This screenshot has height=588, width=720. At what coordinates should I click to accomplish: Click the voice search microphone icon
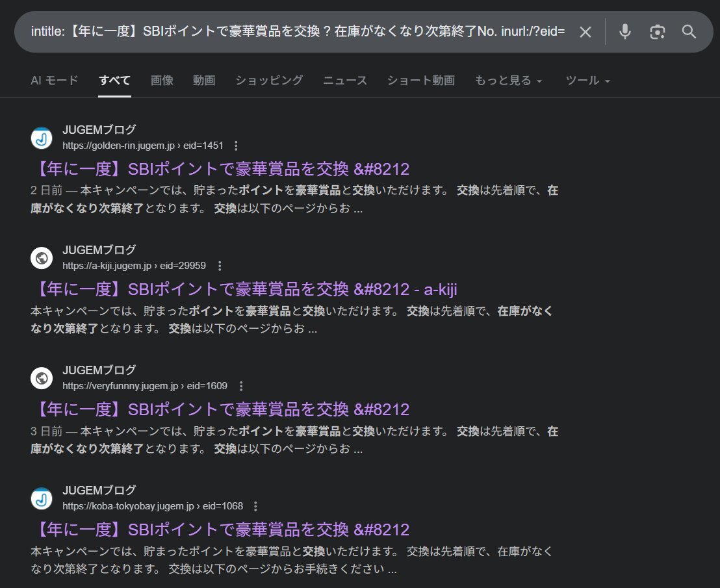tap(624, 31)
